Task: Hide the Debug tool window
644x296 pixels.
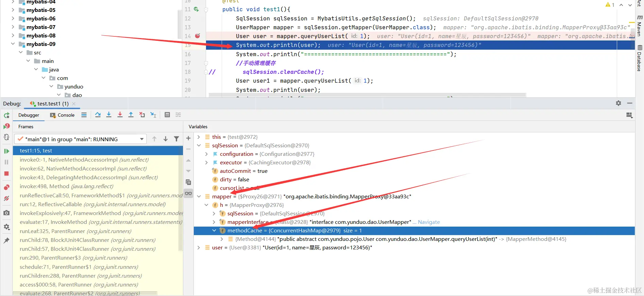Action: coord(630,103)
